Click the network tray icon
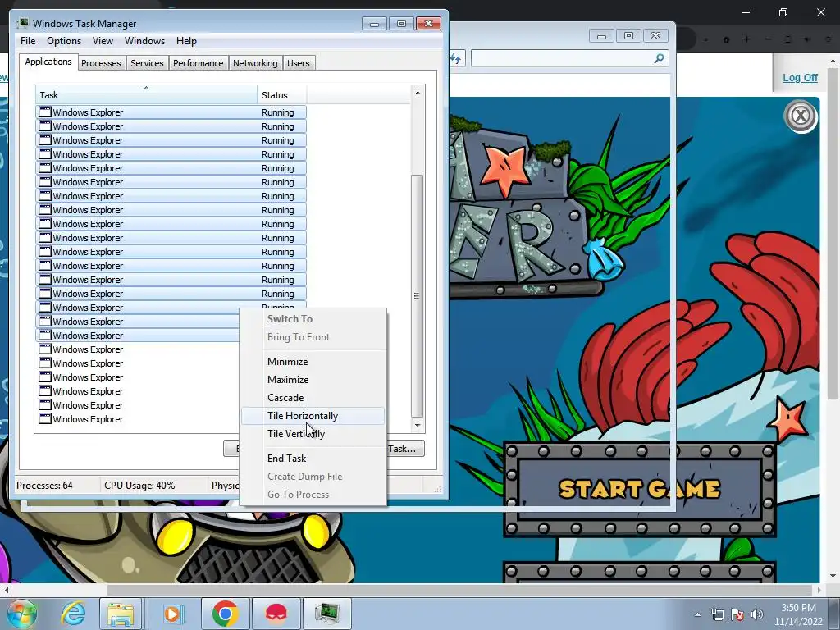840x630 pixels. (717, 614)
